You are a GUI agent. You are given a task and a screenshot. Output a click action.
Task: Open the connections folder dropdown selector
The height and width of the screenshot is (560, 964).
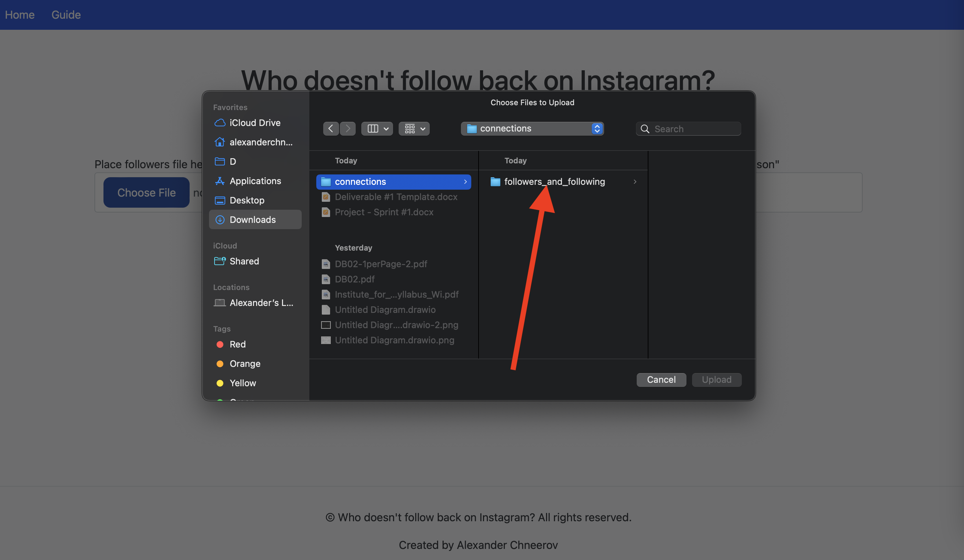pos(598,128)
